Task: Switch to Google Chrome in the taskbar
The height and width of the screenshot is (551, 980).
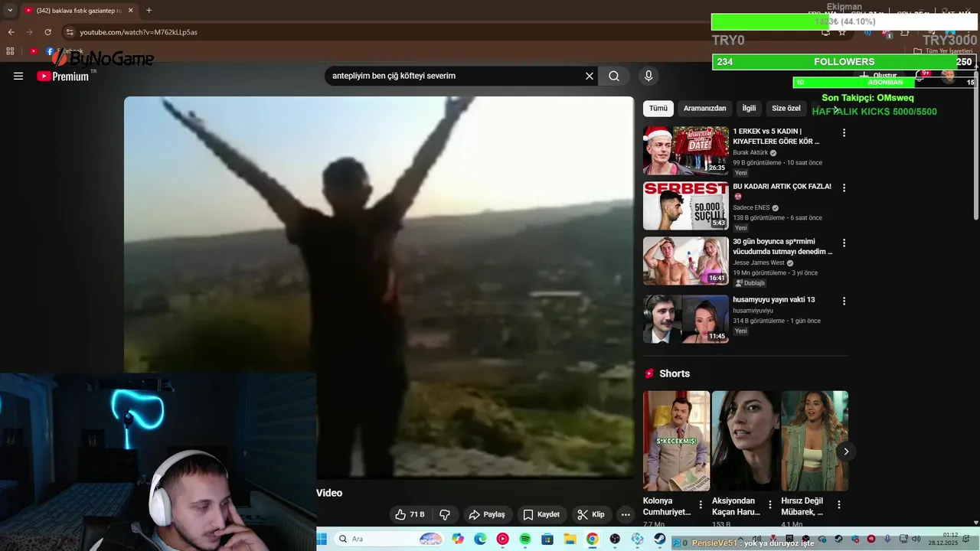Action: pos(593,539)
